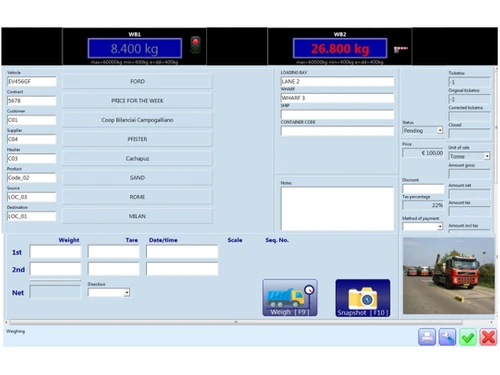Viewport: 500px width, 375px height.
Task: Click the truck camera thumbnail image
Action: [x=449, y=276]
